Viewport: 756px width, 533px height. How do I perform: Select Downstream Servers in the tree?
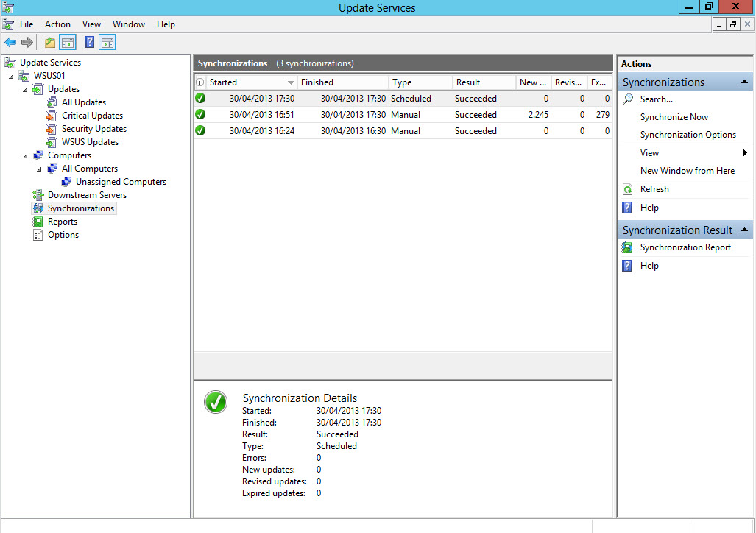[x=88, y=195]
